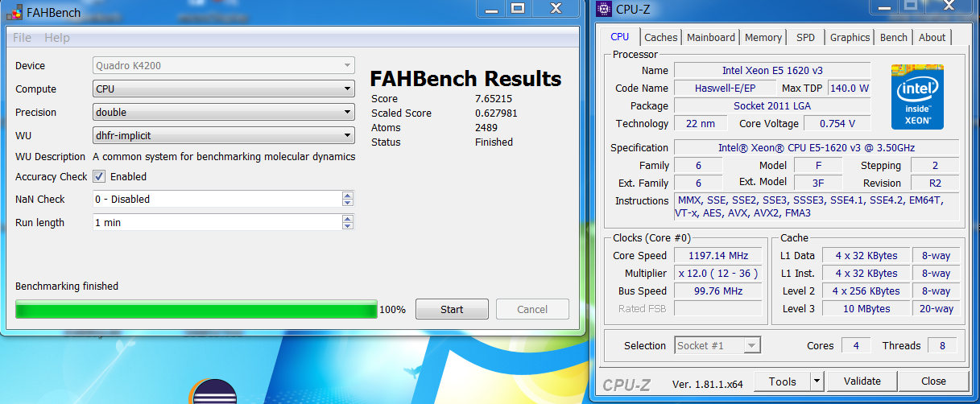980x404 pixels.
Task: Click the L1 Data cache value
Action: [866, 256]
